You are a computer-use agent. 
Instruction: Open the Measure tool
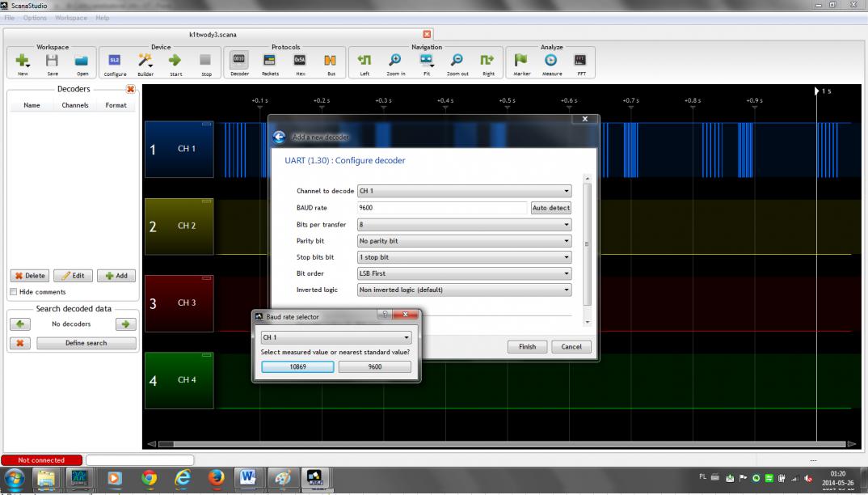click(551, 61)
